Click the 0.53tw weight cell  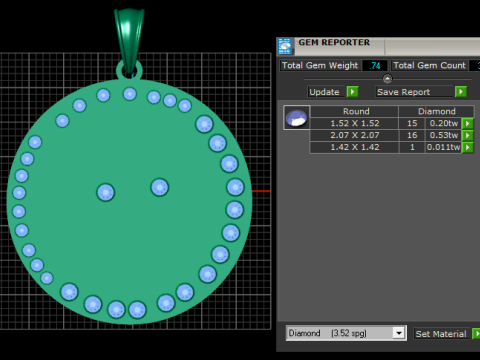444,135
